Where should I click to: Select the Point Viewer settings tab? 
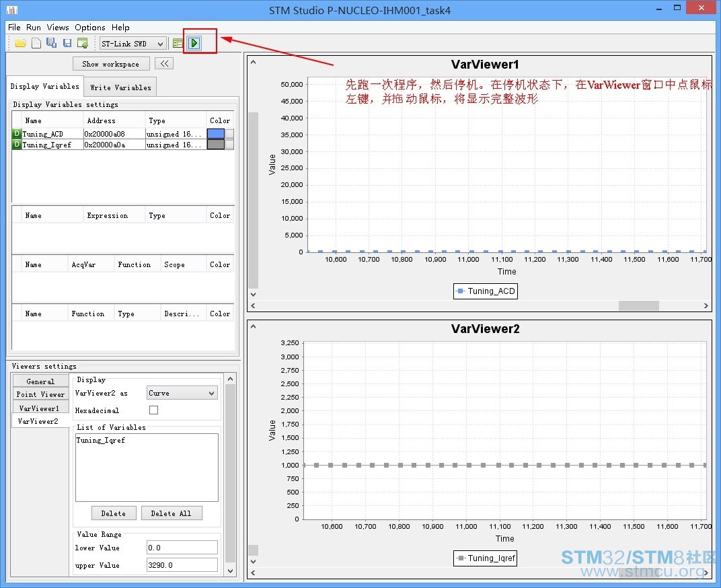pyautogui.click(x=40, y=394)
